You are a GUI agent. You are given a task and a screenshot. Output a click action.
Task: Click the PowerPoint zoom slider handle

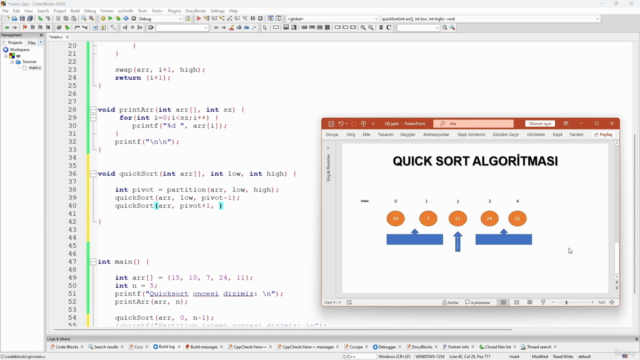click(566, 302)
